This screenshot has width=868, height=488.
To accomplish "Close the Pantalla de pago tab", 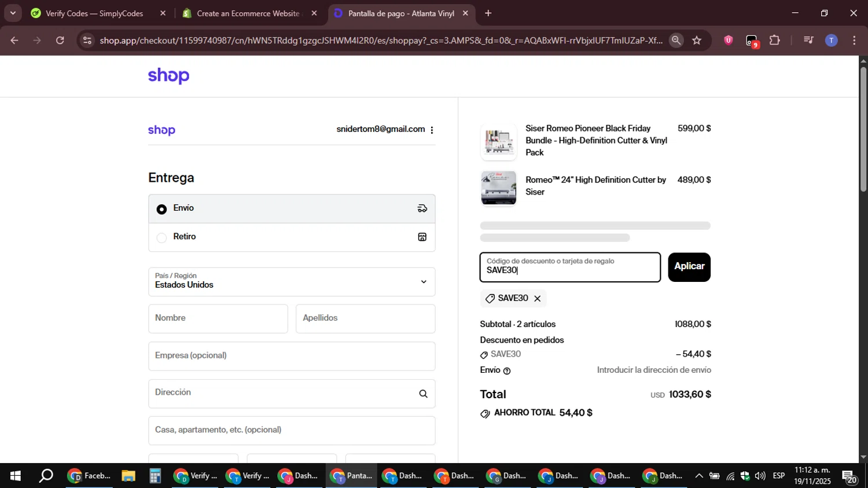I will coord(465,13).
